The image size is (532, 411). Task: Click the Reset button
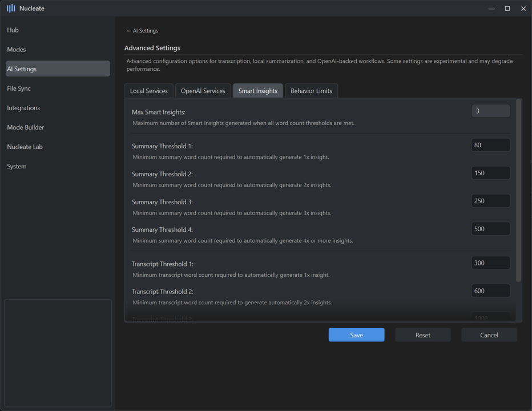coord(422,335)
